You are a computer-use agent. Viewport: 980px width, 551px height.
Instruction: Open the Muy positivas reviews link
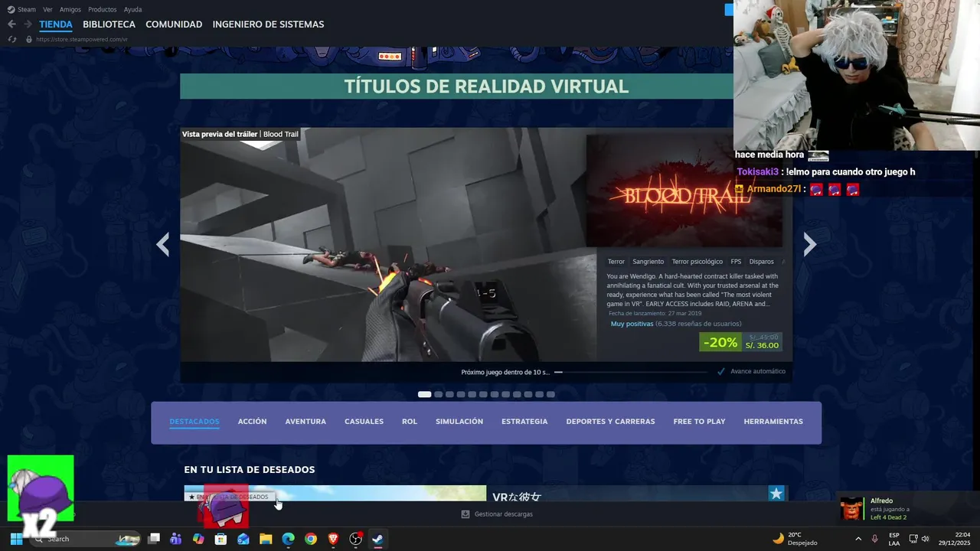(632, 324)
